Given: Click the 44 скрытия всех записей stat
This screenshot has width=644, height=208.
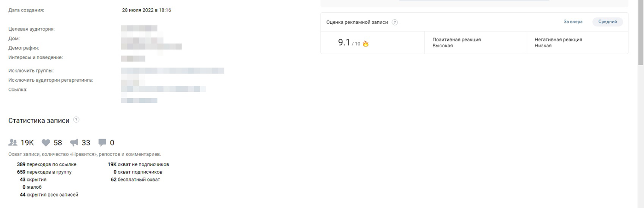Looking at the screenshot, I should (49, 195).
